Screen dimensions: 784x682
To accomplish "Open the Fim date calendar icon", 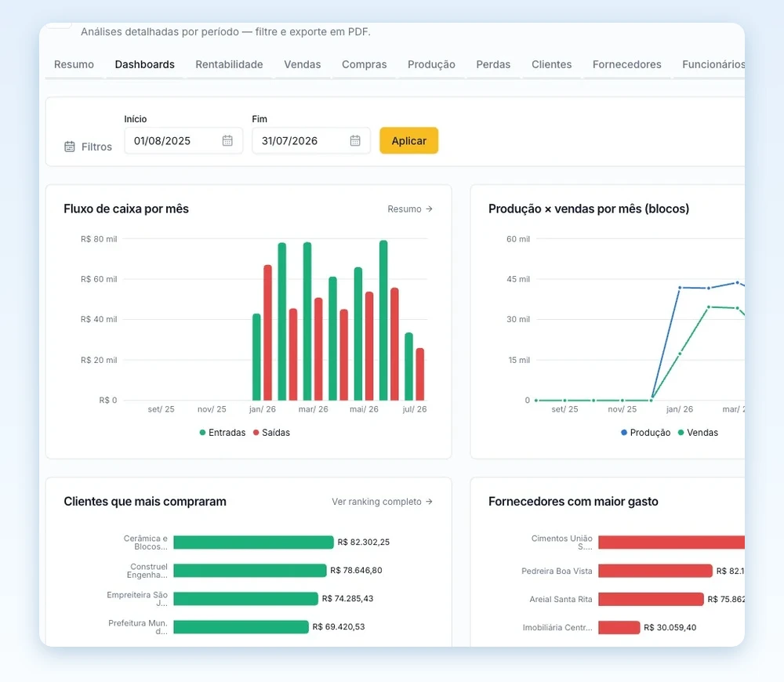I will (355, 140).
